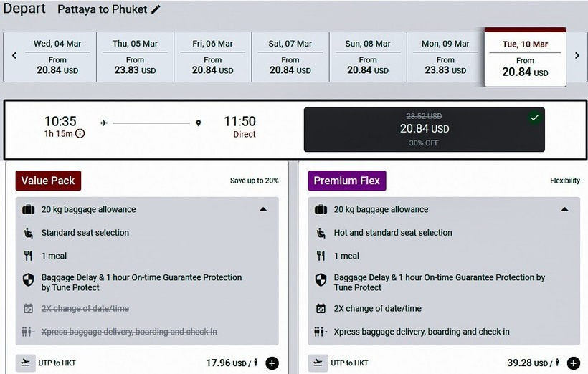
Task: Choose the Mon, 09 Mar date tab
Action: [445, 57]
